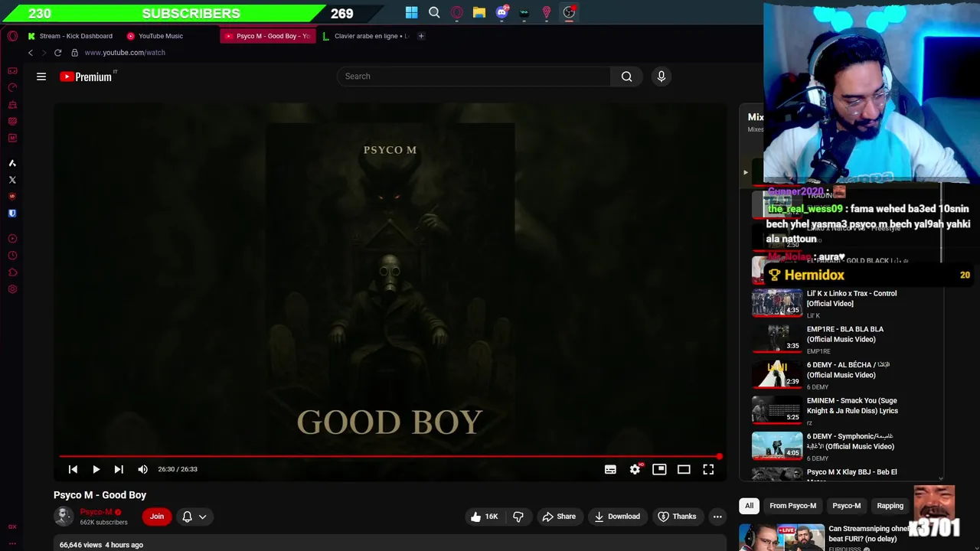Select the 'Rapping' filter chip
This screenshot has height=551, width=980.
point(890,506)
